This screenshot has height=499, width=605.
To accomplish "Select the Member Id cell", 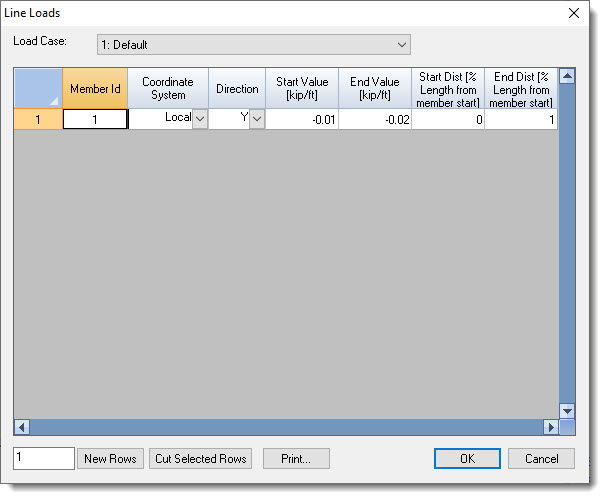I will pyautogui.click(x=95, y=119).
